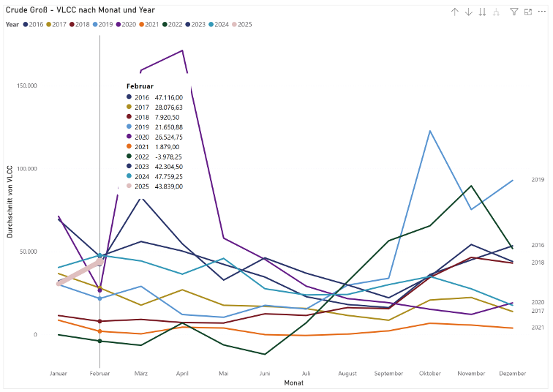The height and width of the screenshot is (392, 553).
Task: Click the drill up arrow icon
Action: tap(454, 12)
